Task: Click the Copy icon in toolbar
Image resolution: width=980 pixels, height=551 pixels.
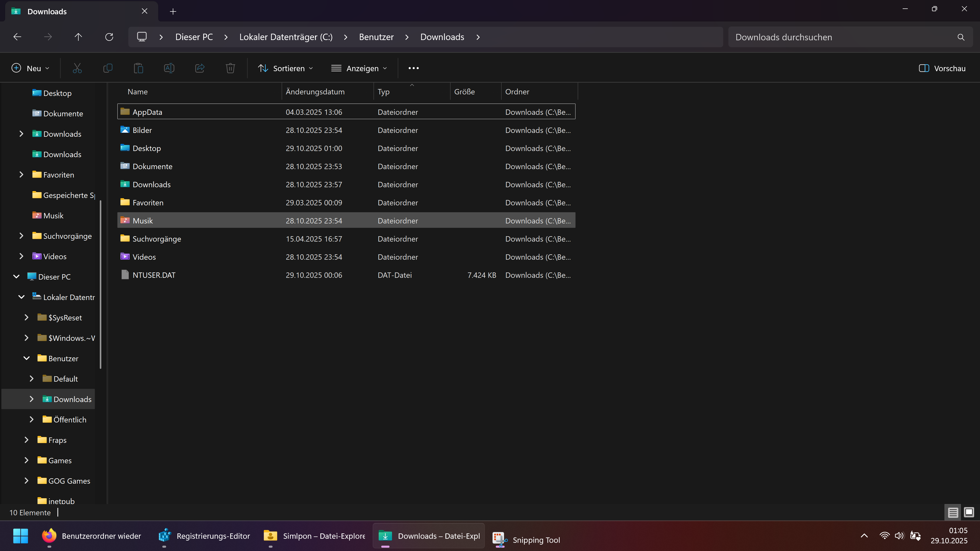Action: click(108, 68)
